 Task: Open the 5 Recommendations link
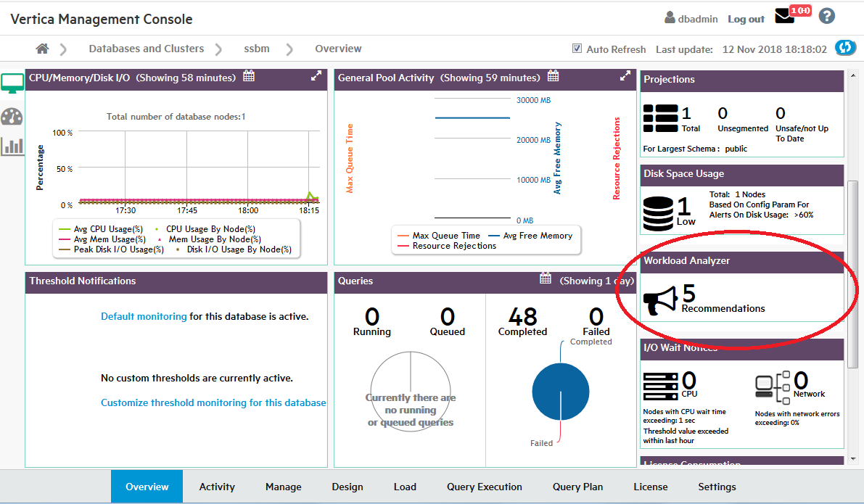pyautogui.click(x=723, y=299)
